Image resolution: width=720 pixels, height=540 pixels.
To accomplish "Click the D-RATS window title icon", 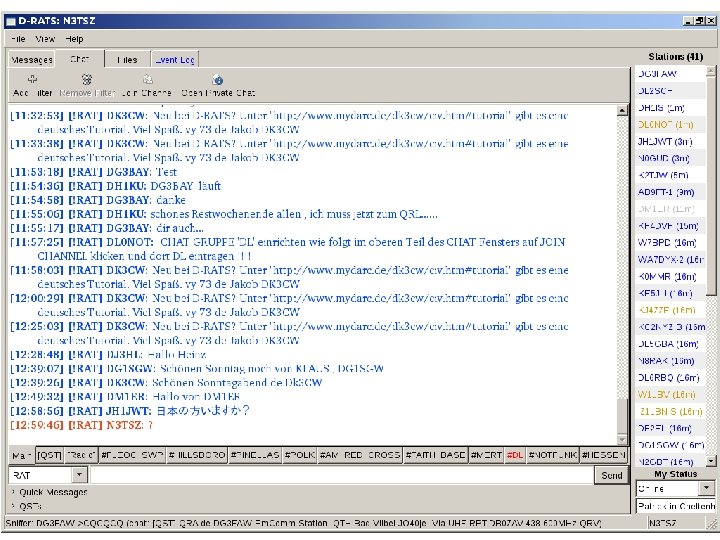I will coord(10,21).
